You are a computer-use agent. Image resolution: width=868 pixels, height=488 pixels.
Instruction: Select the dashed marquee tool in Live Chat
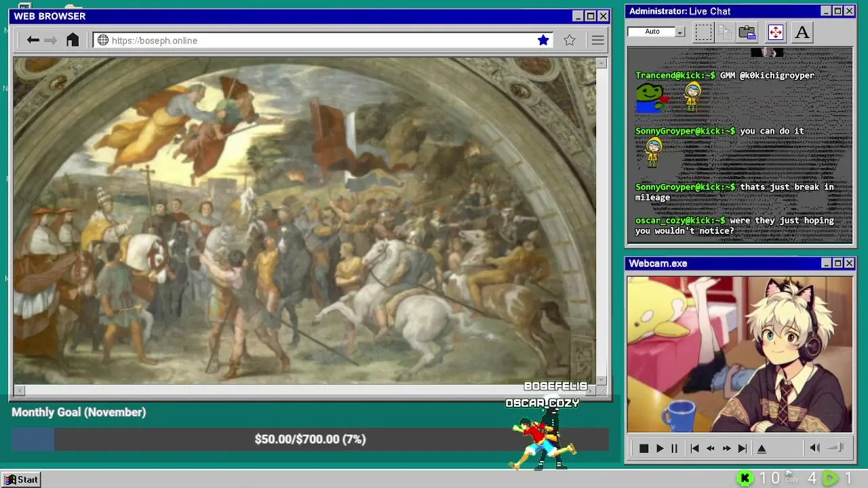coord(703,32)
